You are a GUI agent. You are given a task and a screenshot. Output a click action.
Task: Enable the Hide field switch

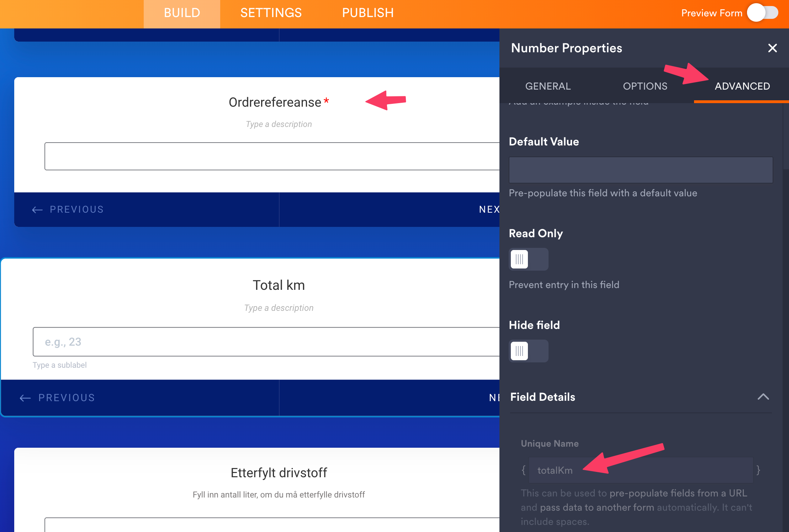point(528,351)
